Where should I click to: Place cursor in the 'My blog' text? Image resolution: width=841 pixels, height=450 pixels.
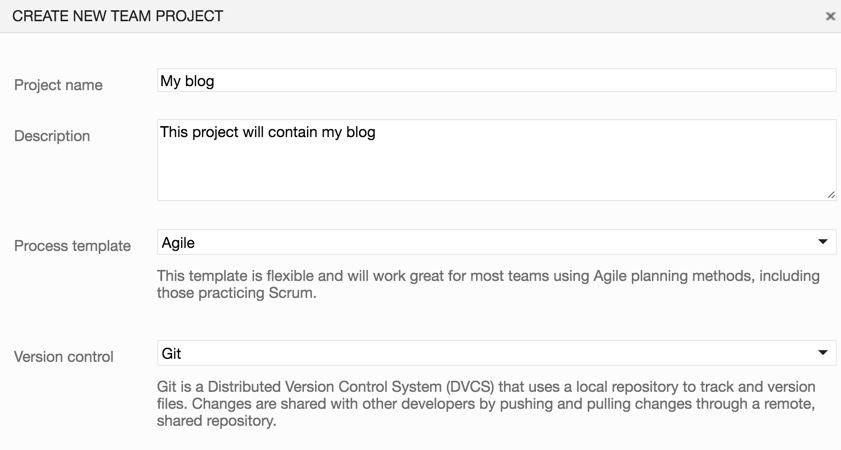pos(187,81)
